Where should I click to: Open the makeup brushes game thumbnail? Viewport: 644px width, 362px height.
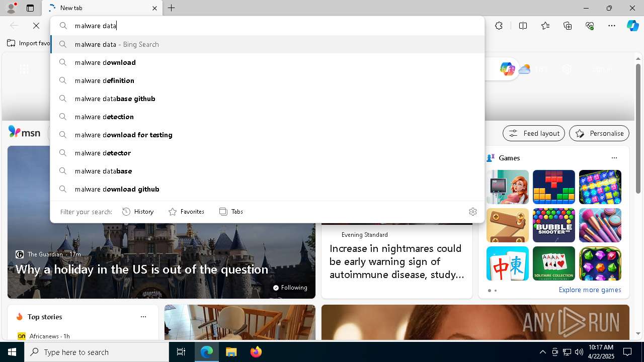click(x=600, y=225)
